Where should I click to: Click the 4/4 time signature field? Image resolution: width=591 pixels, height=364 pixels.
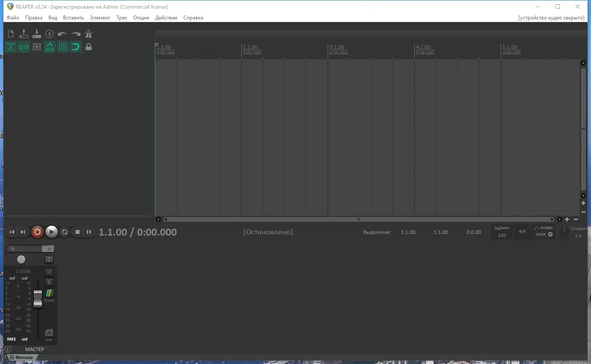[522, 232]
